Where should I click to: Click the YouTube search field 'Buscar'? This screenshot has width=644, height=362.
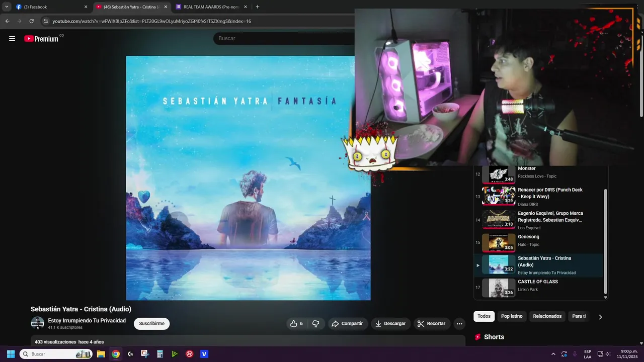284,38
